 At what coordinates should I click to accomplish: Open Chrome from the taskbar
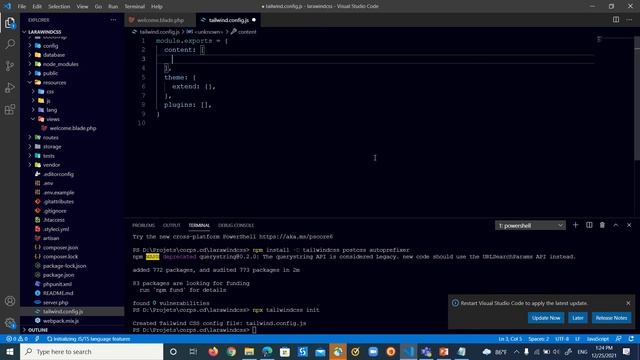click(231, 351)
